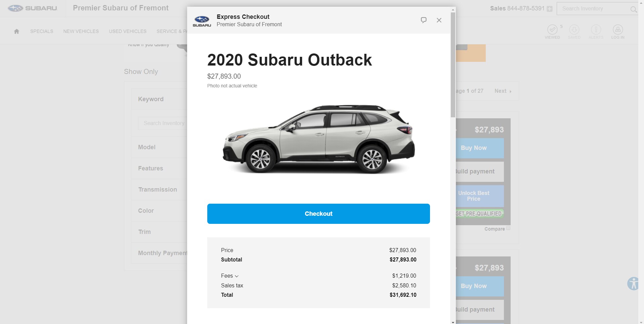The height and width of the screenshot is (324, 644).
Task: Click the Subaru logo in the checkout header
Action: [x=202, y=21]
